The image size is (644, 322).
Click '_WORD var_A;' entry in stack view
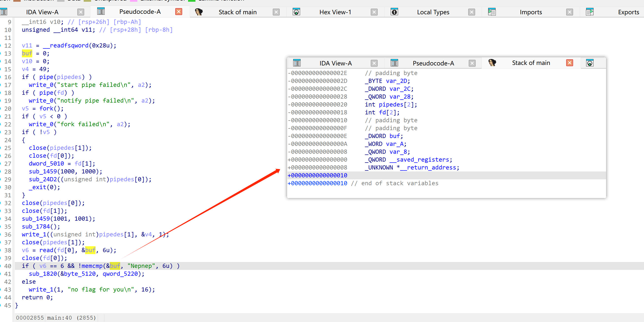(x=386, y=144)
